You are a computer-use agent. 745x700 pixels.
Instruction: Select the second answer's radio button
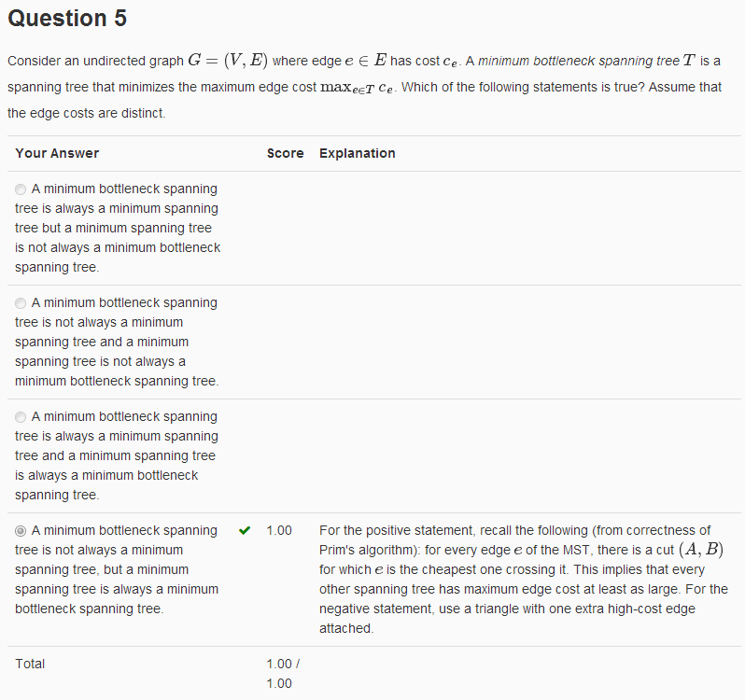(21, 303)
